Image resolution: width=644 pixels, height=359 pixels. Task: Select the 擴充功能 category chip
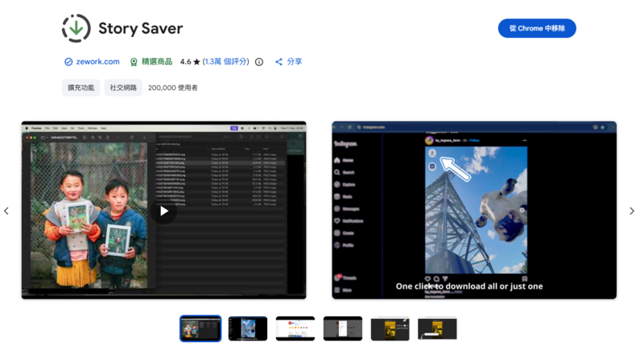coord(81,88)
